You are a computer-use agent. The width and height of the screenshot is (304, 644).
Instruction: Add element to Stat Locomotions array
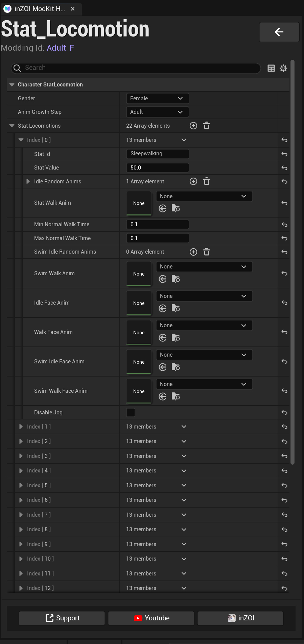(193, 126)
